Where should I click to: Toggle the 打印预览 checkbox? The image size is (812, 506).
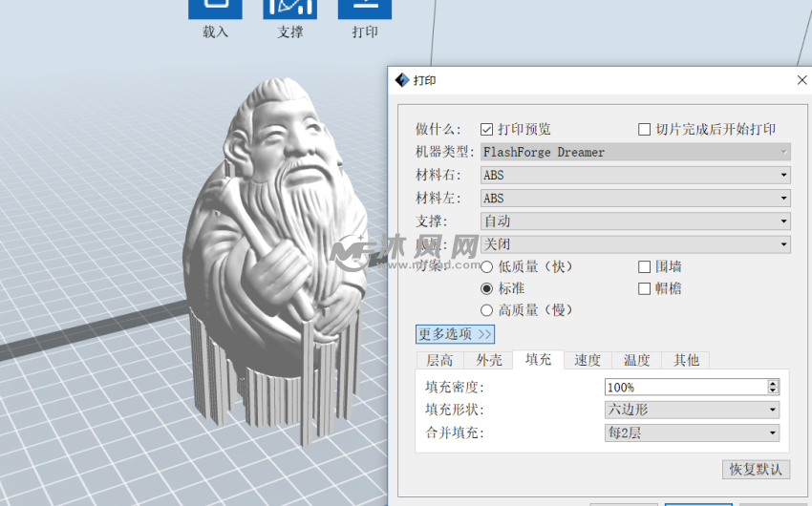coord(487,129)
